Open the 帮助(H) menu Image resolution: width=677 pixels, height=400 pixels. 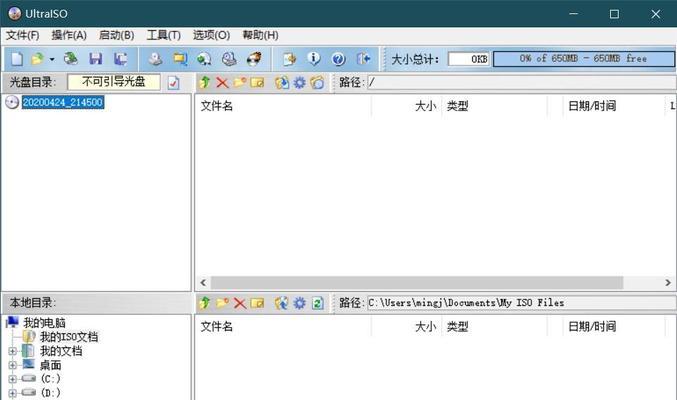(x=260, y=35)
